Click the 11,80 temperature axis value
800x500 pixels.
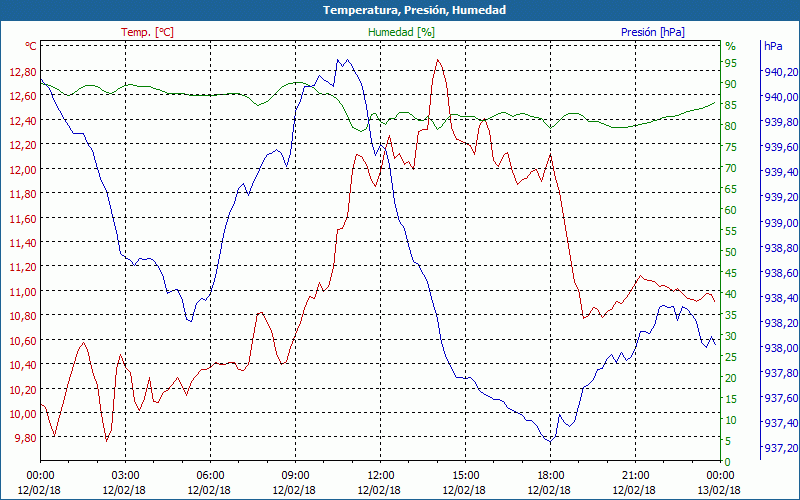pyautogui.click(x=23, y=194)
